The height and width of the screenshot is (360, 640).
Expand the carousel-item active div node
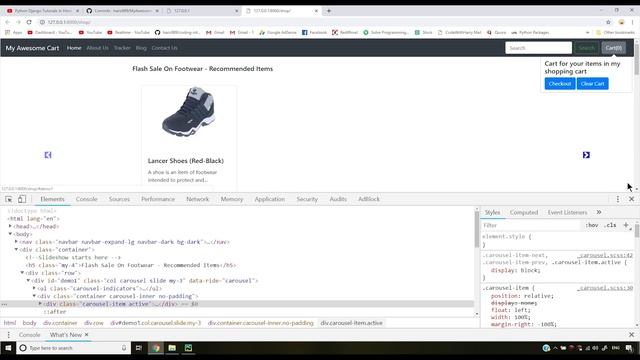coord(40,304)
